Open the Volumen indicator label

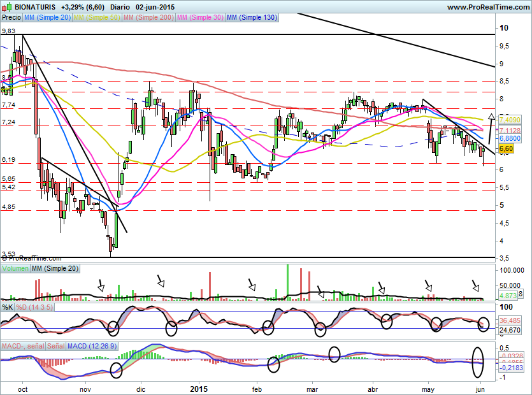[x=15, y=268]
